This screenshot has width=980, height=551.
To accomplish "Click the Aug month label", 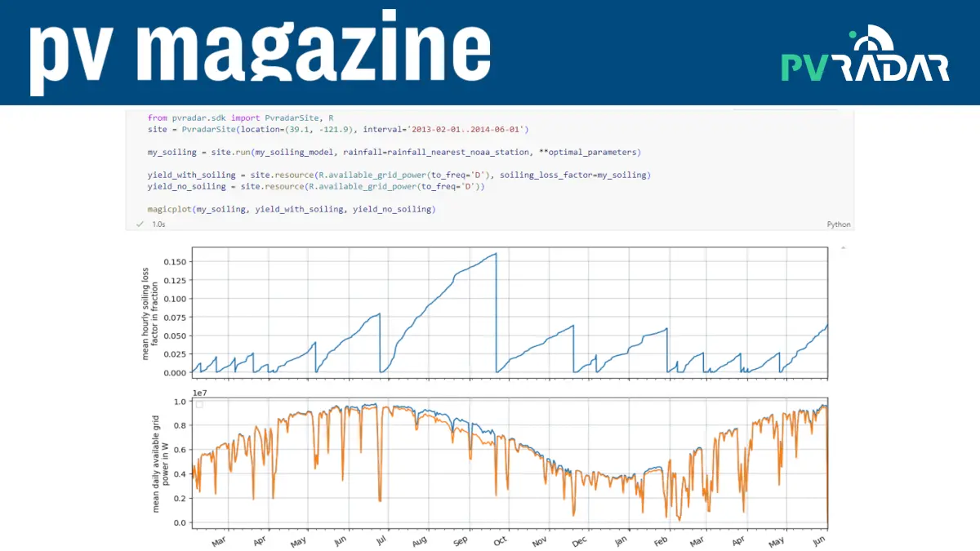I will coord(419,540).
